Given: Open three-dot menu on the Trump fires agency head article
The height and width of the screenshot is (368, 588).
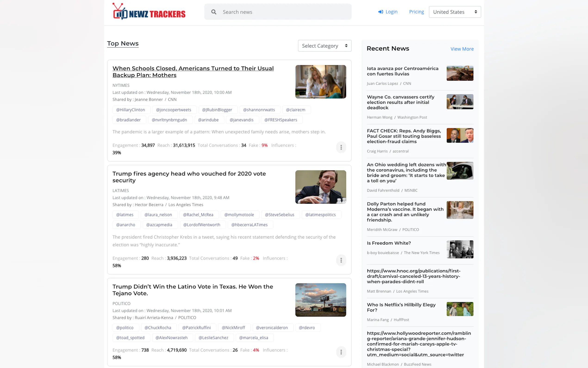Looking at the screenshot, I should pos(341,260).
